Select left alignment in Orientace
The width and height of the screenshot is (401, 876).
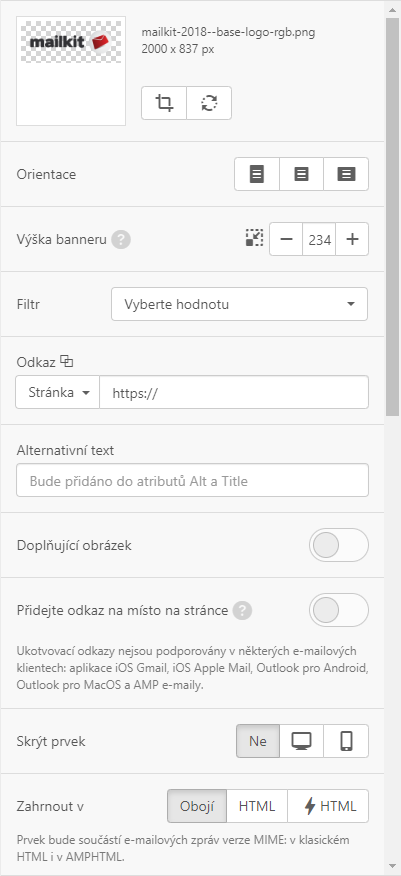256,174
